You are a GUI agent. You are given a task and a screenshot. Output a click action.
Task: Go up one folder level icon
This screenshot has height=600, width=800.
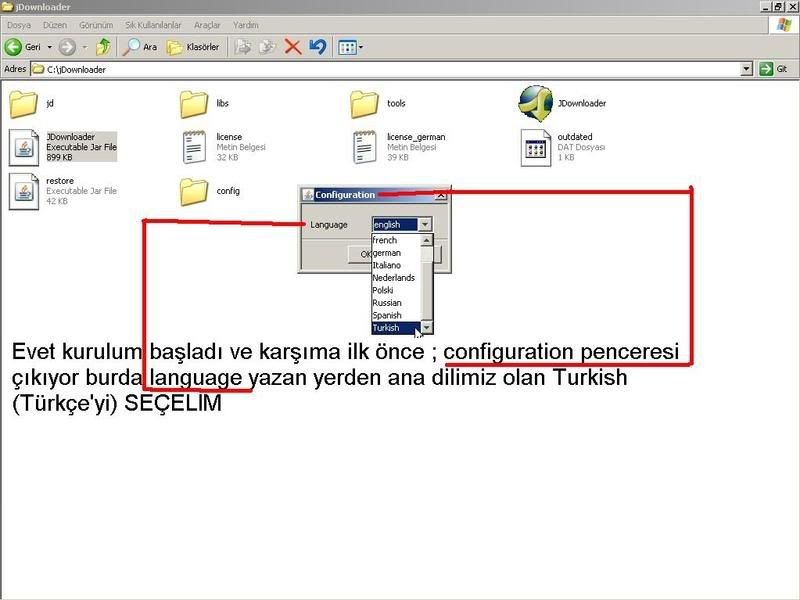tap(104, 47)
